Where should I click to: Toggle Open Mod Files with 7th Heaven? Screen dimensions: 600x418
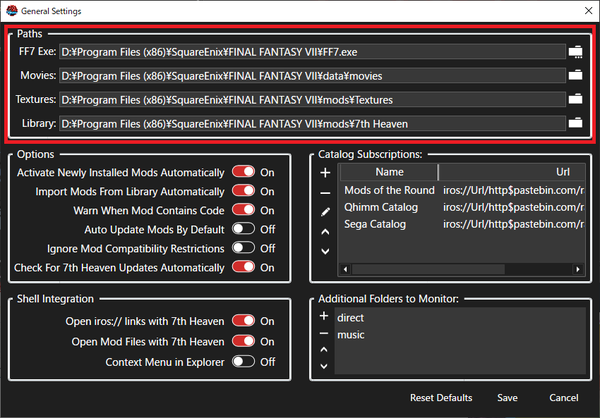243,341
